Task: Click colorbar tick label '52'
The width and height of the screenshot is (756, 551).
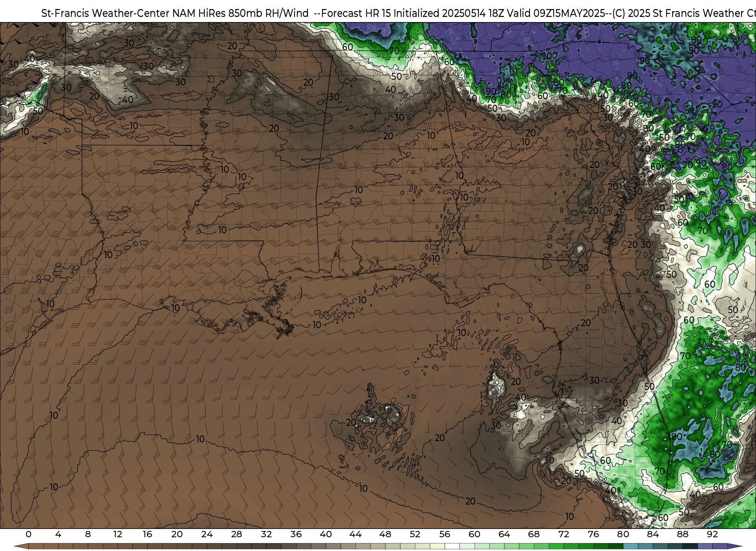Action: (415, 534)
